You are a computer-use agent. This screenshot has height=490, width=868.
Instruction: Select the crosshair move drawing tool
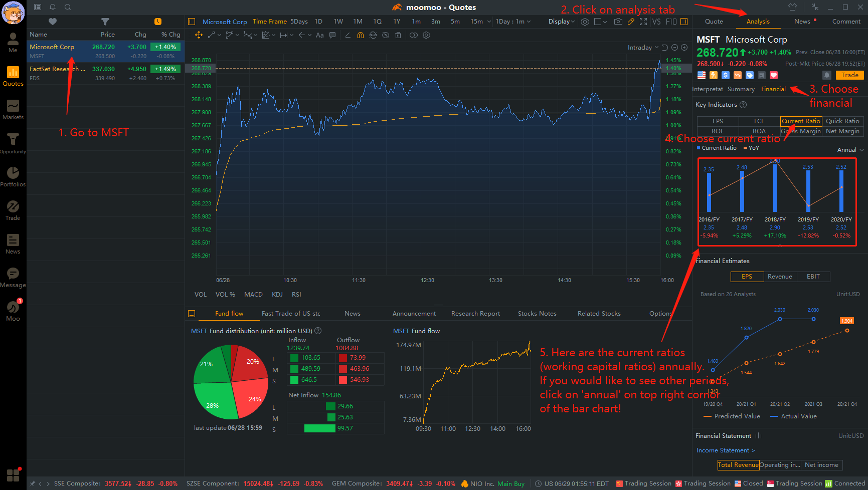coord(199,35)
